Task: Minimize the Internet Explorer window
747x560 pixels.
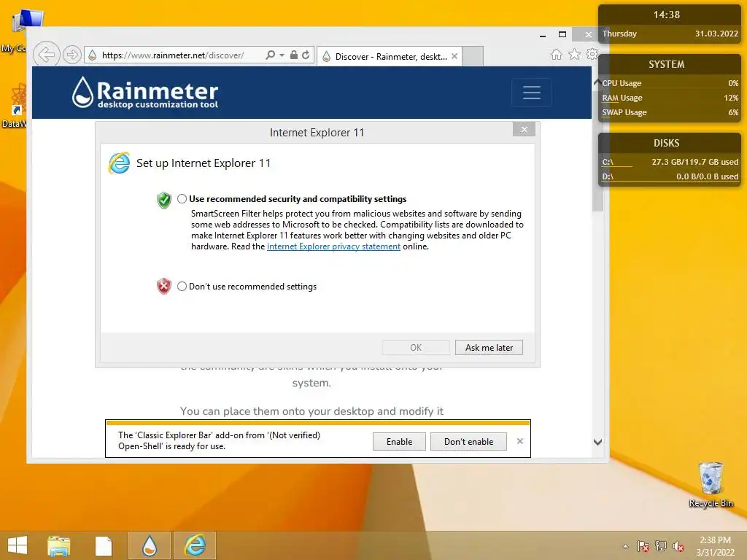Action: pos(543,35)
